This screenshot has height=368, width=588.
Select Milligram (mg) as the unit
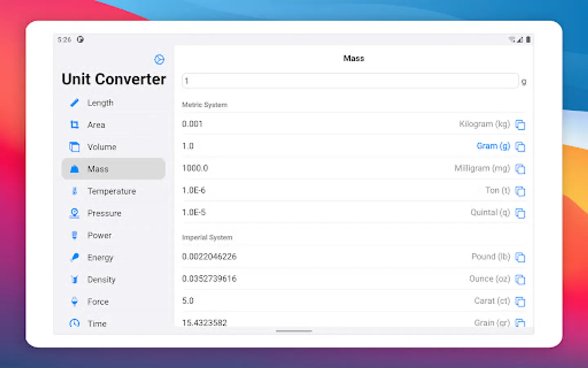482,168
